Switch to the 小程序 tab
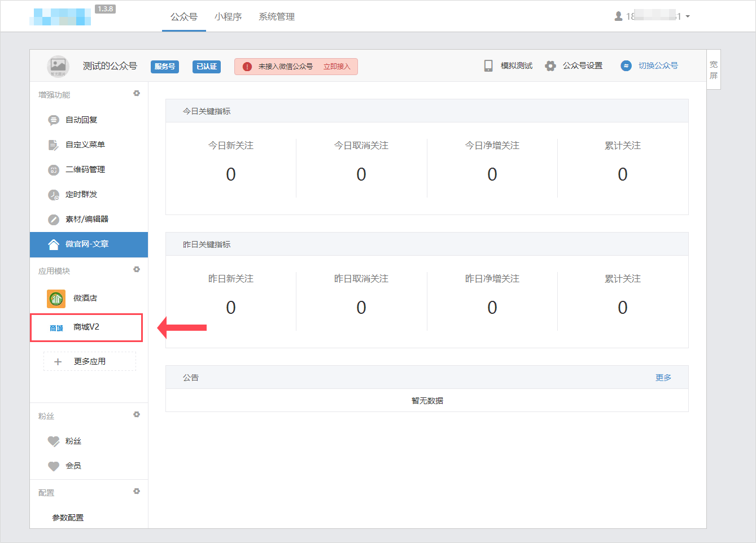The height and width of the screenshot is (543, 756). (x=228, y=17)
